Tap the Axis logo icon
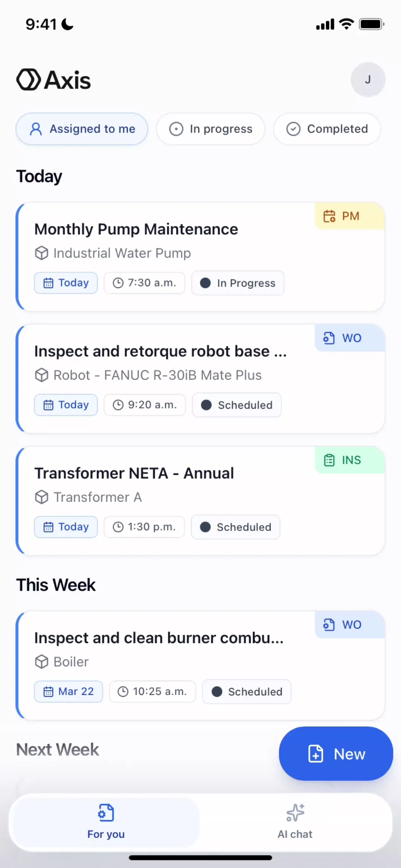Screen dimensions: 401x868 [x=28, y=79]
